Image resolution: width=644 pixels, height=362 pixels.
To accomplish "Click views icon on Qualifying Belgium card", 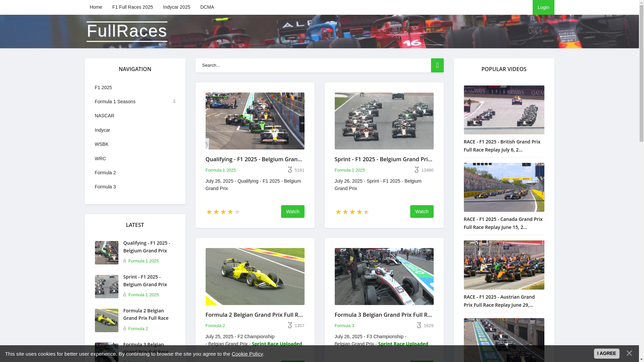I will [290, 170].
